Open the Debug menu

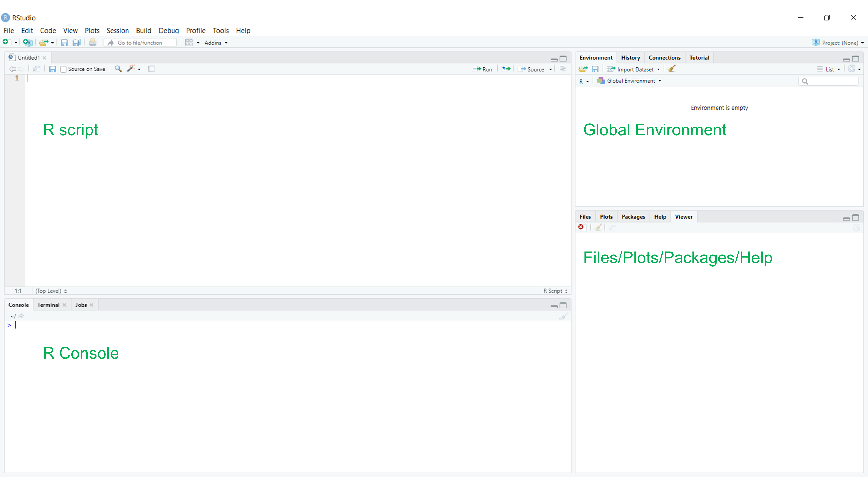(168, 31)
